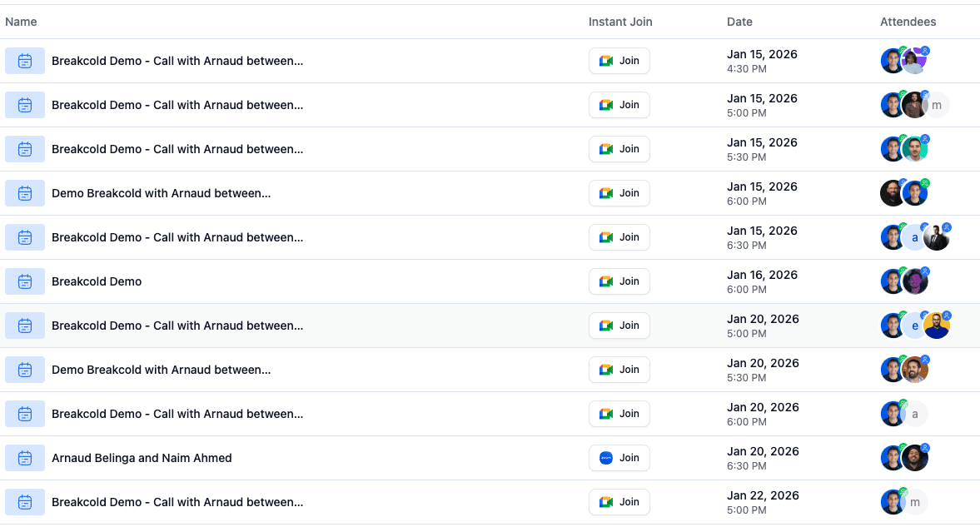Click the Instant Join column header
Viewport: 980px width, 527px height.
pyautogui.click(x=620, y=22)
